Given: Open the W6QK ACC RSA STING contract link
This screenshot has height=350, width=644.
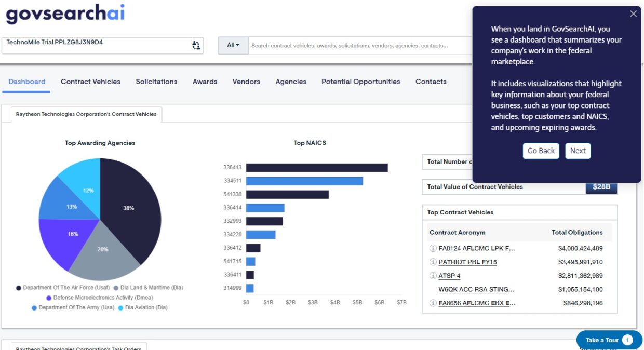Looking at the screenshot, I should (477, 289).
